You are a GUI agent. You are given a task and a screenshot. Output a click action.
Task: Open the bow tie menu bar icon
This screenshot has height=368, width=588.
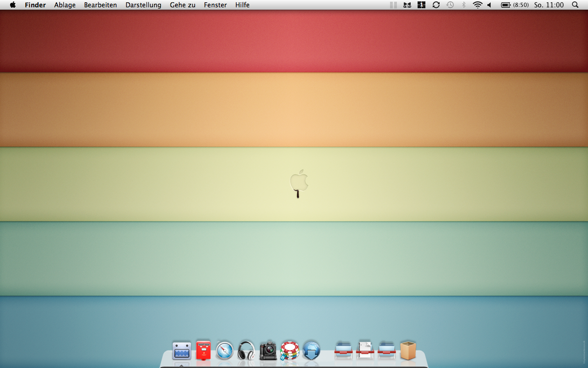(x=407, y=5)
